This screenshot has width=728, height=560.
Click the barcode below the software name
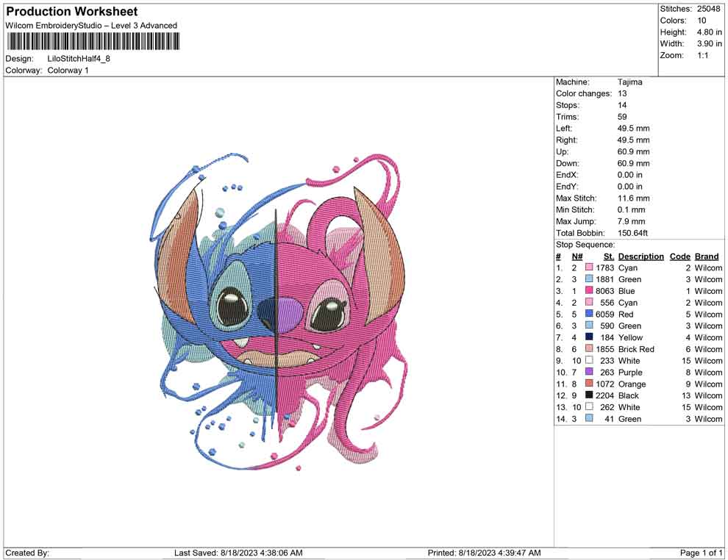pos(93,42)
